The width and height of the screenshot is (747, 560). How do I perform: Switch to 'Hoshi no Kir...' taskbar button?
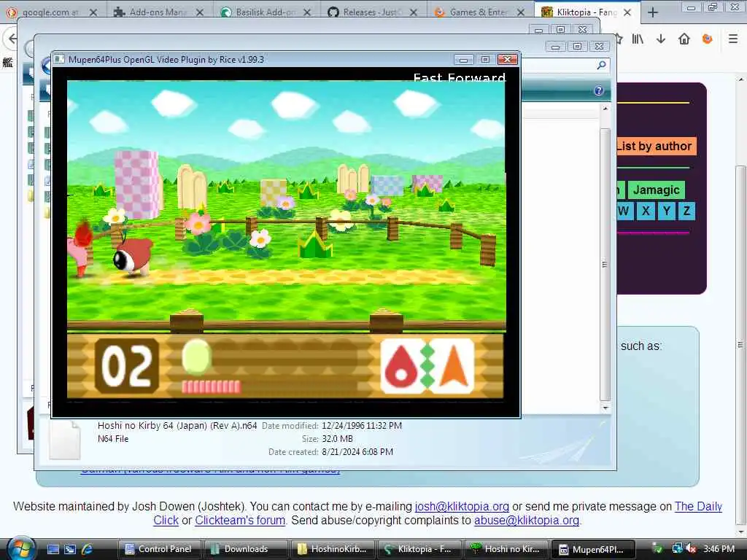point(506,549)
